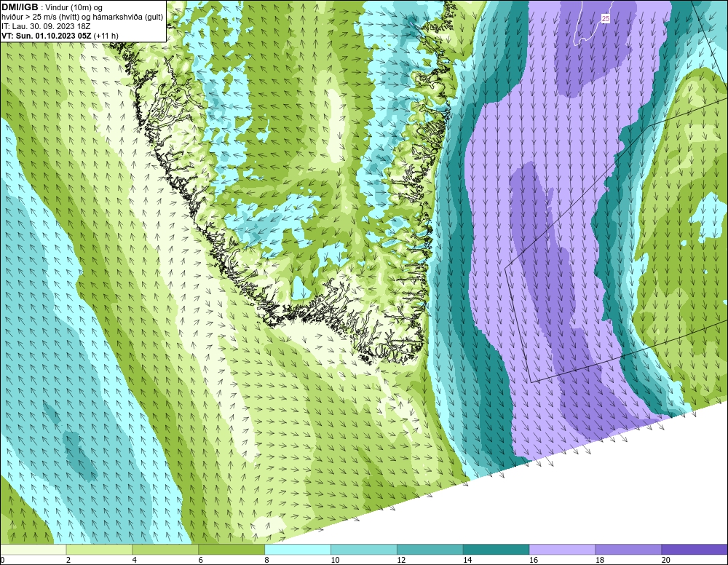728x565 pixels.
Task: Click the 10–12 m/s turquoise legend swatch
Action: point(364,550)
